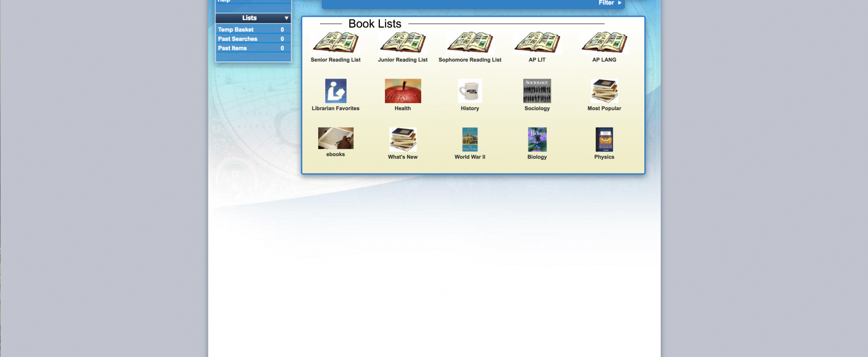
Task: Click the World War II text label
Action: coord(470,157)
